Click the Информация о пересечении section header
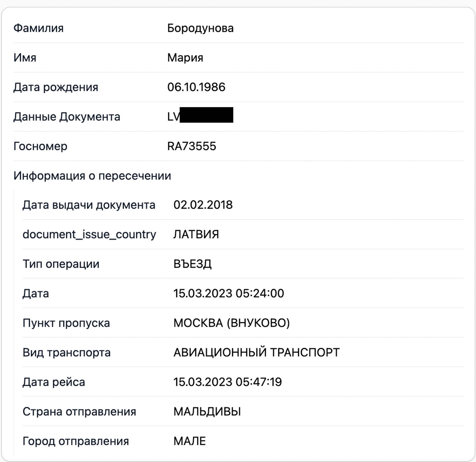 pyautogui.click(x=92, y=176)
